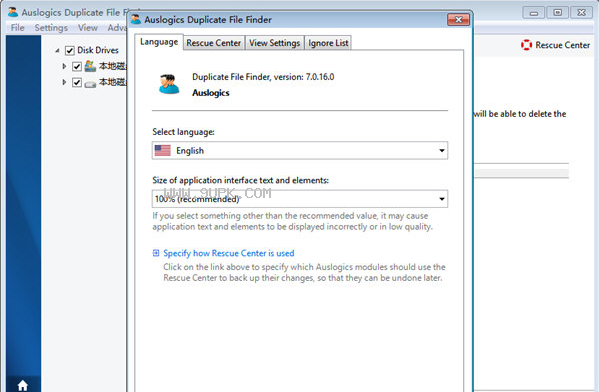The image size is (599, 392).
Task: Open the View Settings tab
Action: coord(274,43)
